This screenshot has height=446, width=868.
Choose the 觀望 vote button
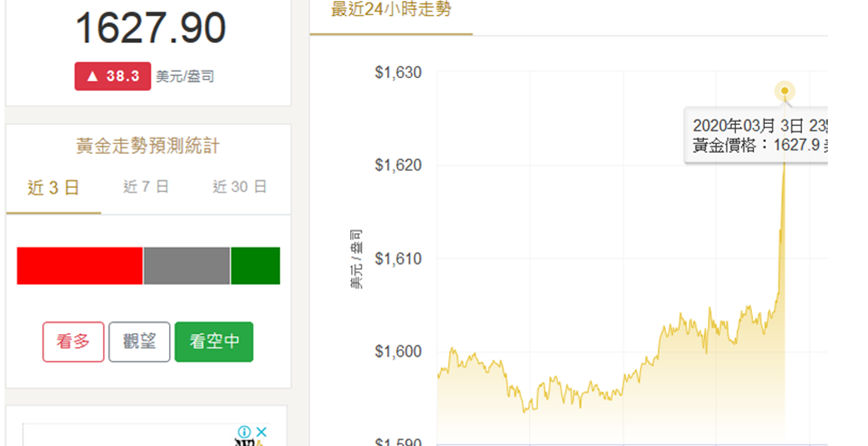tap(140, 342)
